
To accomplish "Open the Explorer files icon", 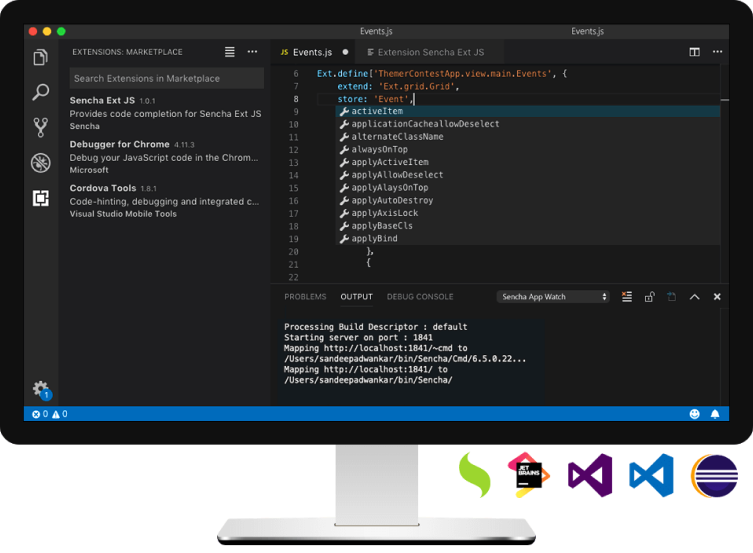I will pos(41,57).
